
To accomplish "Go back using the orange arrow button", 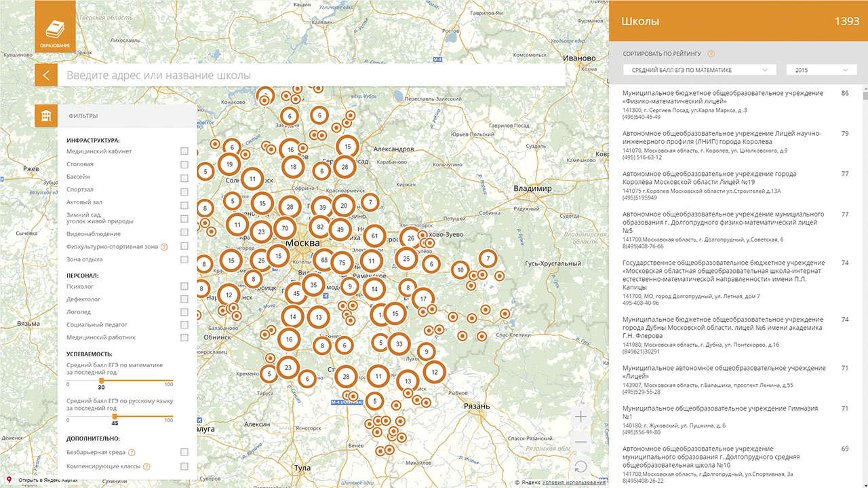I will 46,75.
